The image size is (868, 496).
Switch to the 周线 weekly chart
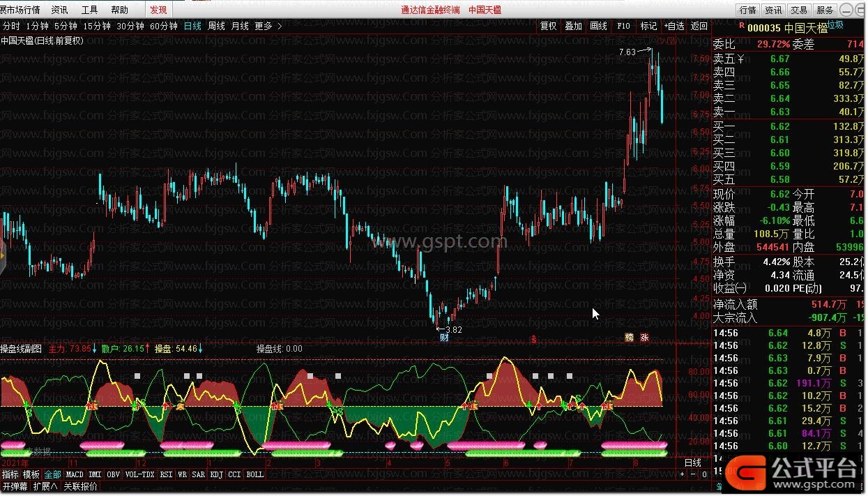point(216,26)
